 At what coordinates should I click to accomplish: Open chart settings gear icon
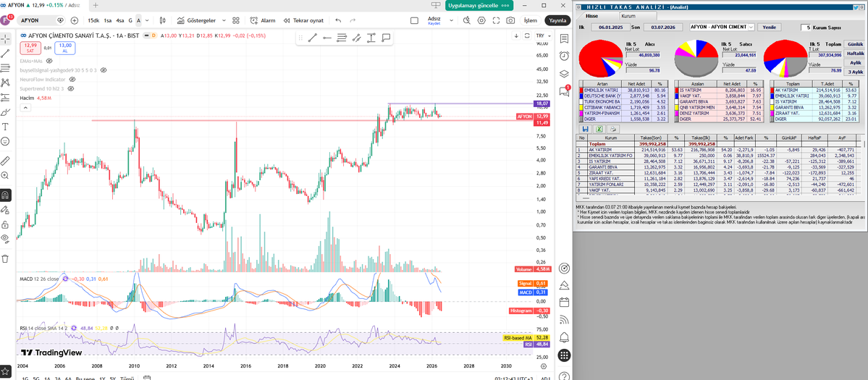click(x=481, y=20)
